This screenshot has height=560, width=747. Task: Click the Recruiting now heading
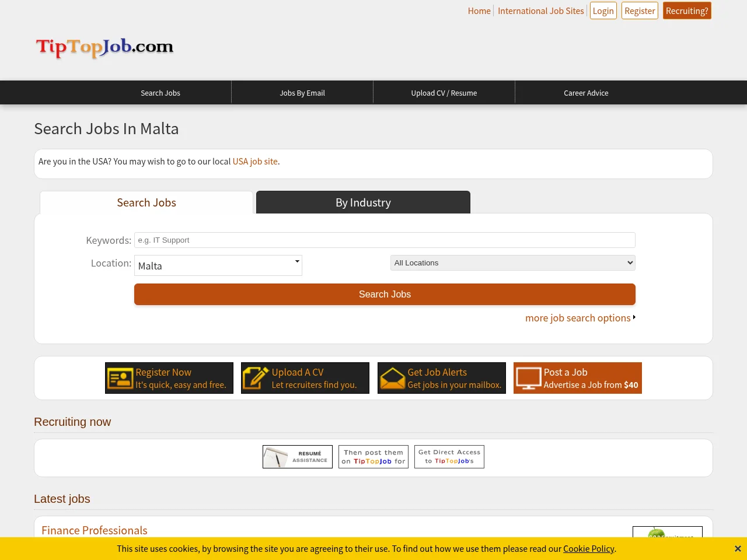tap(72, 422)
